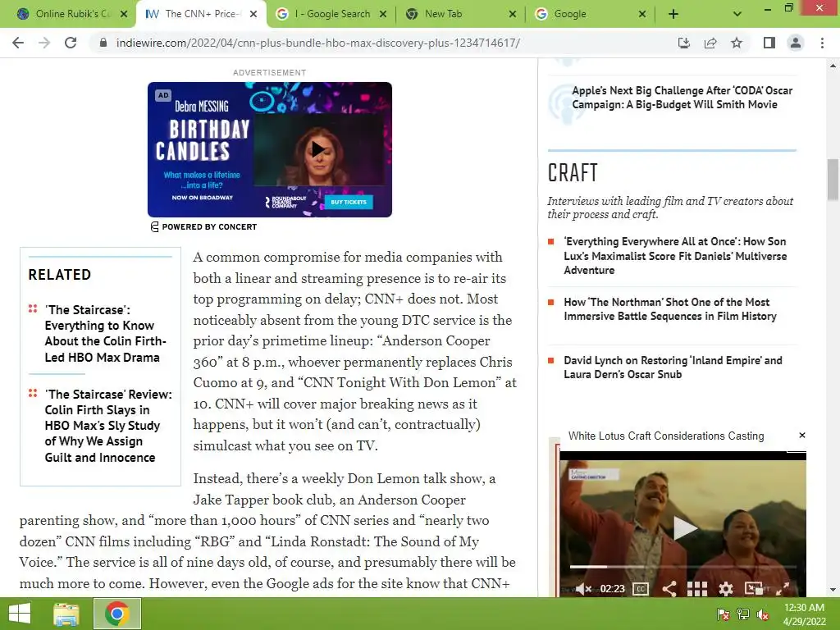Viewport: 840px width, 630px height.
Task: Unmute the White Lotus video player
Action: click(583, 589)
